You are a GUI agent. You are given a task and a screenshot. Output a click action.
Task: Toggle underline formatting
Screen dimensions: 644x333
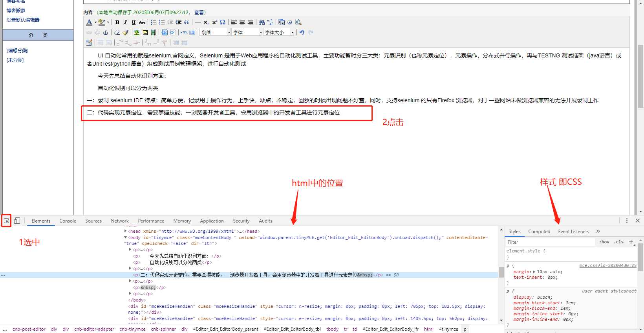coord(134,22)
